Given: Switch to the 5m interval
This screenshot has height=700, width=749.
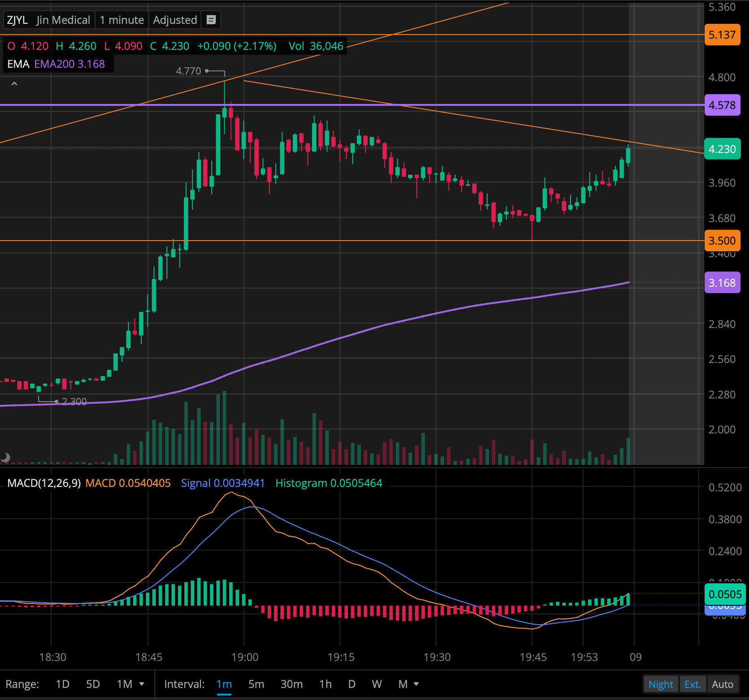Looking at the screenshot, I should [256, 684].
